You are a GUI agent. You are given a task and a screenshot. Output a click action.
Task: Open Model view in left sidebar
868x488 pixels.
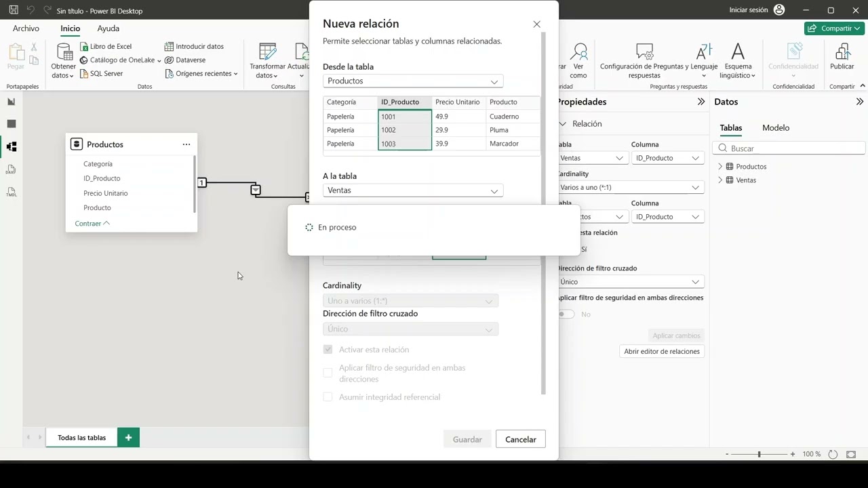(11, 146)
